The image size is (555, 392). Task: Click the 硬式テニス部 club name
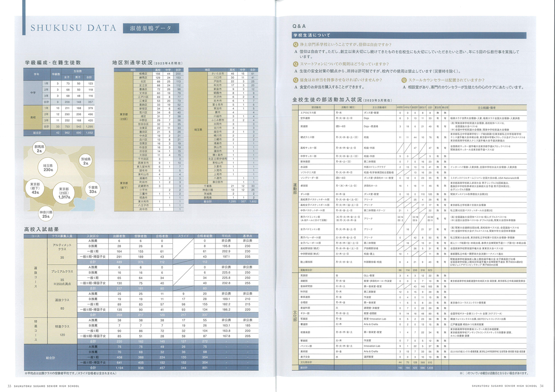[x=307, y=137]
